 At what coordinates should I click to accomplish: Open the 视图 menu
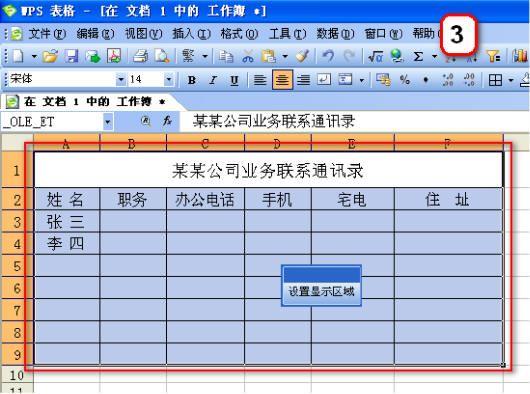(x=143, y=33)
